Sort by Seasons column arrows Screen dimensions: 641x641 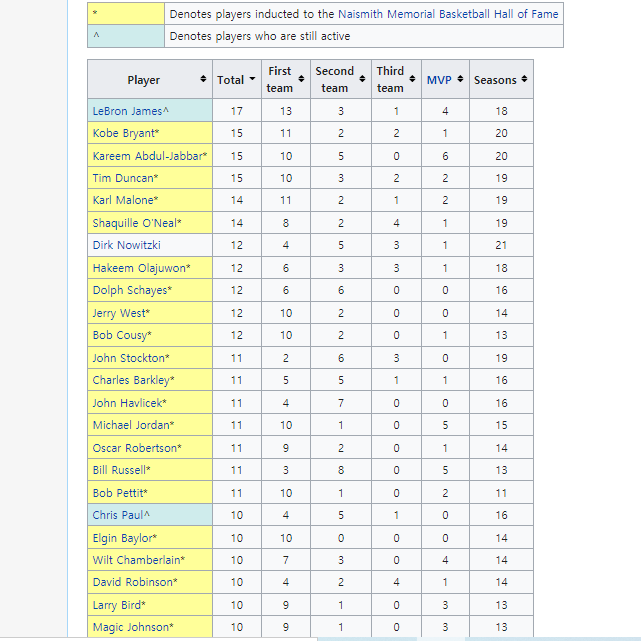tap(524, 79)
